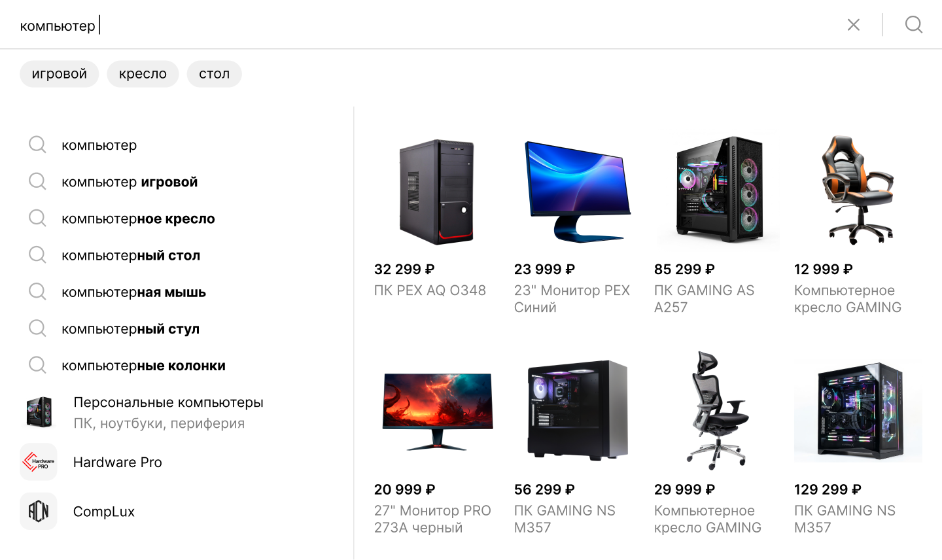
Task: Open the ПК PEX AQ O348 product image
Action: (x=437, y=191)
